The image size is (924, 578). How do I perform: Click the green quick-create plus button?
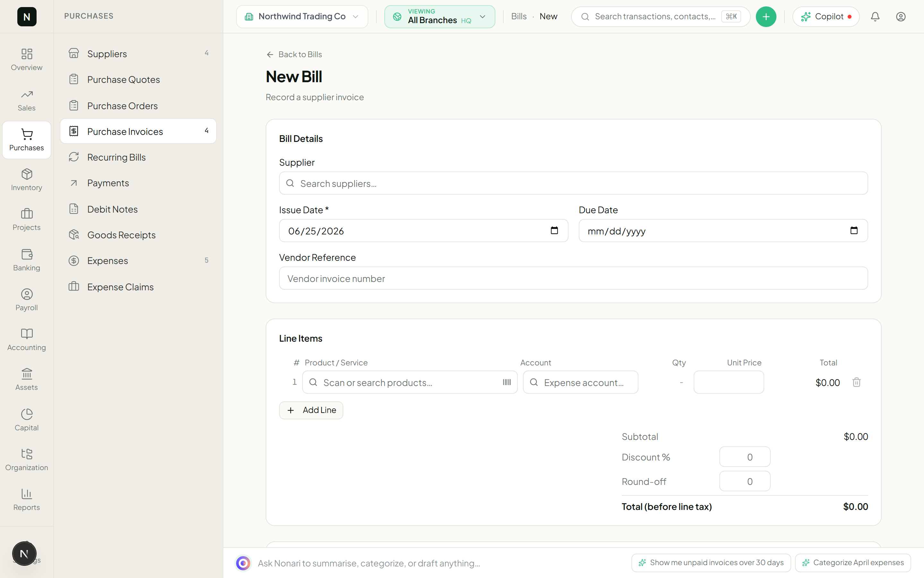pyautogui.click(x=766, y=16)
